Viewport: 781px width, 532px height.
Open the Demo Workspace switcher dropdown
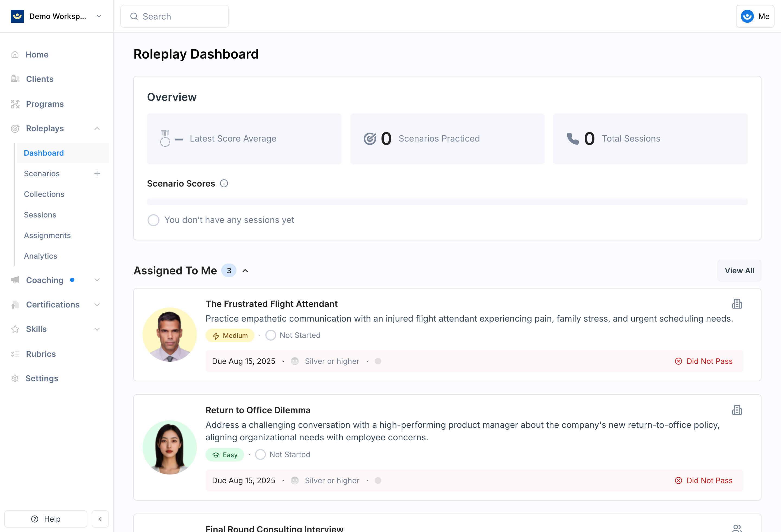[99, 17]
